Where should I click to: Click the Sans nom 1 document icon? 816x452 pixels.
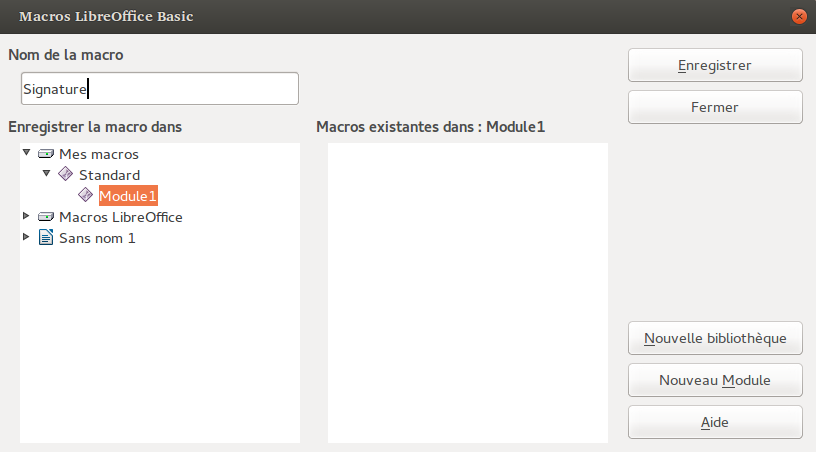[x=46, y=237]
